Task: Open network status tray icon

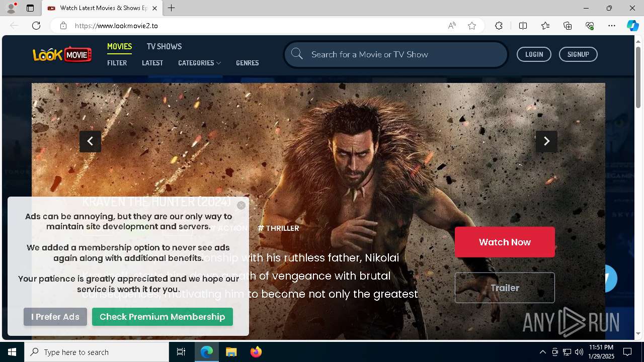Action: coord(567,352)
